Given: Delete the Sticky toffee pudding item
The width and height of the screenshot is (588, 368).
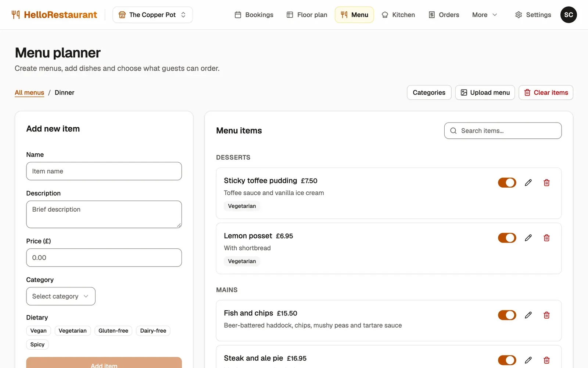Looking at the screenshot, I should (x=546, y=183).
